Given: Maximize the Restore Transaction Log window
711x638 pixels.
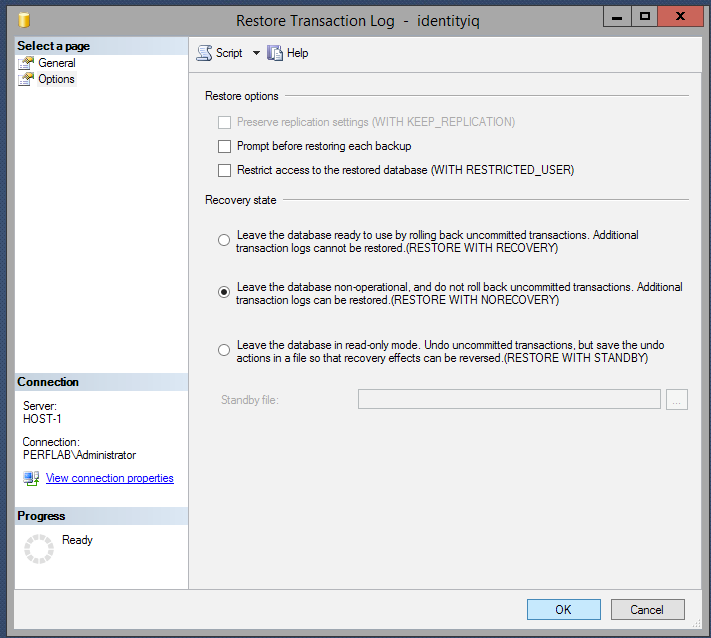Looking at the screenshot, I should (x=644, y=17).
